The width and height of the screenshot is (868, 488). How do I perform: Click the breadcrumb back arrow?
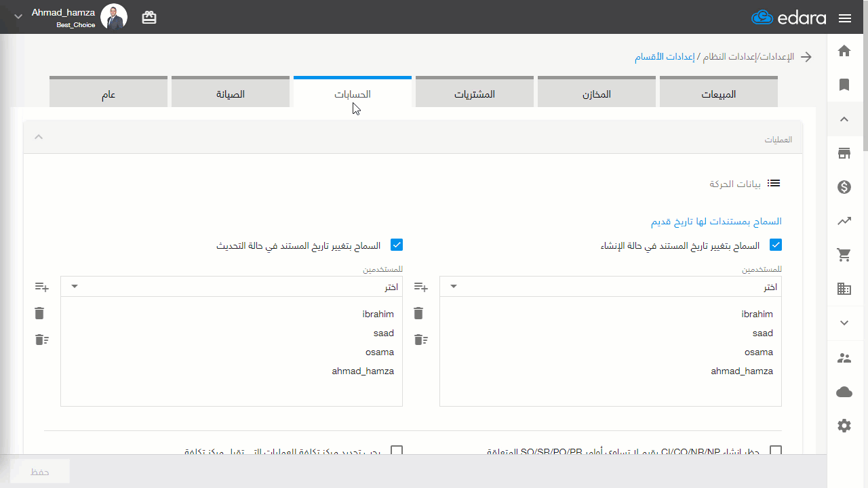(x=806, y=57)
